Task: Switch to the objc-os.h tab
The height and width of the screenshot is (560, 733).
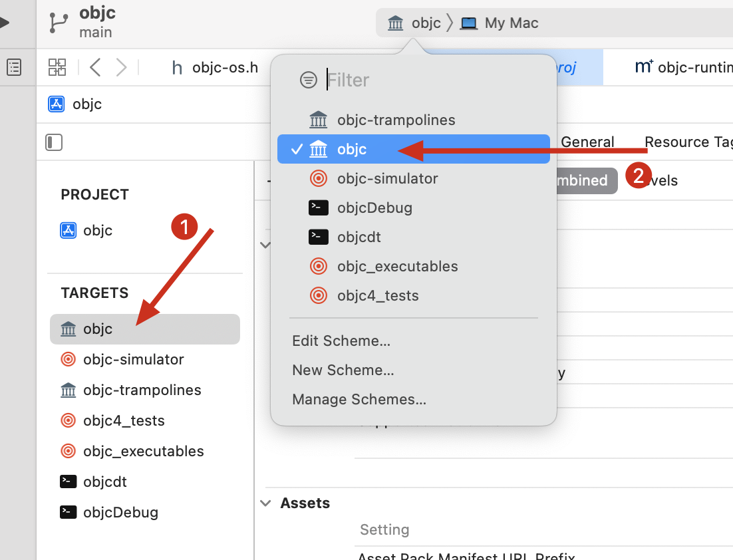Action: 215,67
